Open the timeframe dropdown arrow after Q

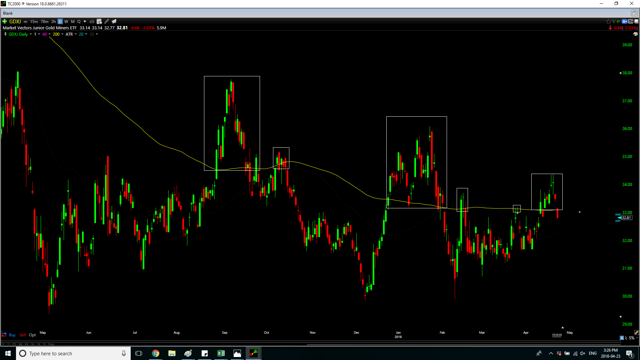[x=85, y=21]
